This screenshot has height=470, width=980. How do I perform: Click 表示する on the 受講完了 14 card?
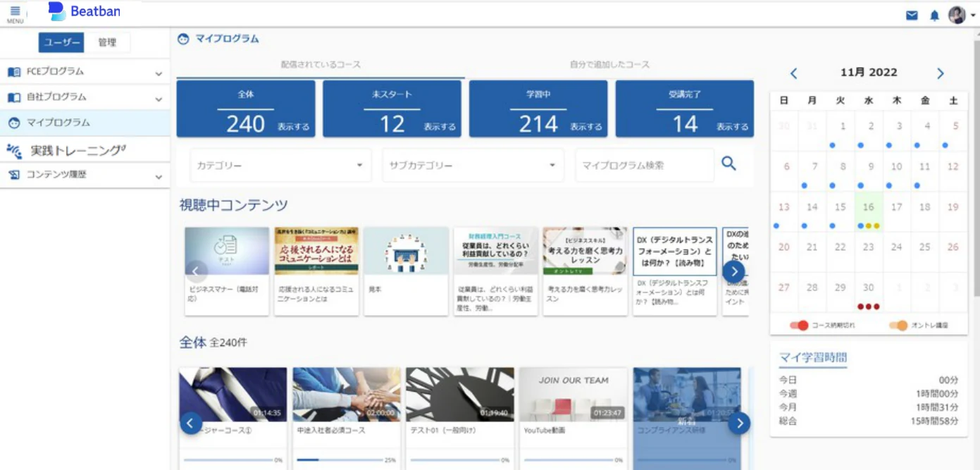[733, 128]
